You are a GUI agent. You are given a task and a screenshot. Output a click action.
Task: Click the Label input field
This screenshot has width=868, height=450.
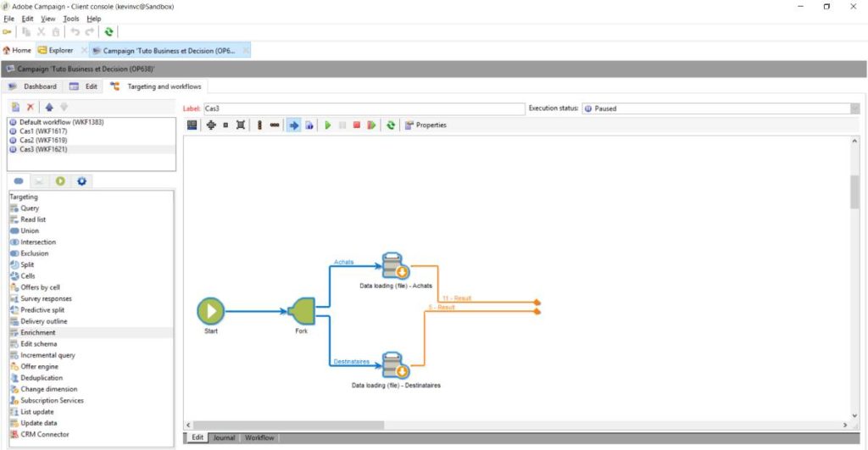(x=364, y=108)
